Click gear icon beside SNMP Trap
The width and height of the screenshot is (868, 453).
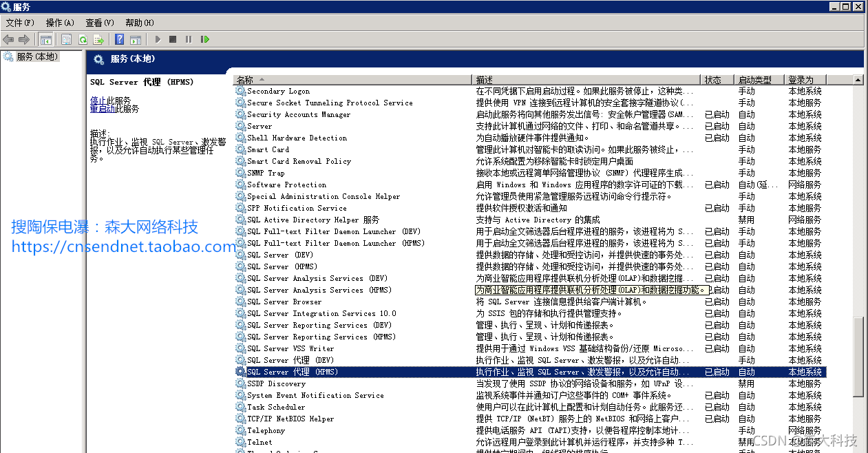point(240,173)
